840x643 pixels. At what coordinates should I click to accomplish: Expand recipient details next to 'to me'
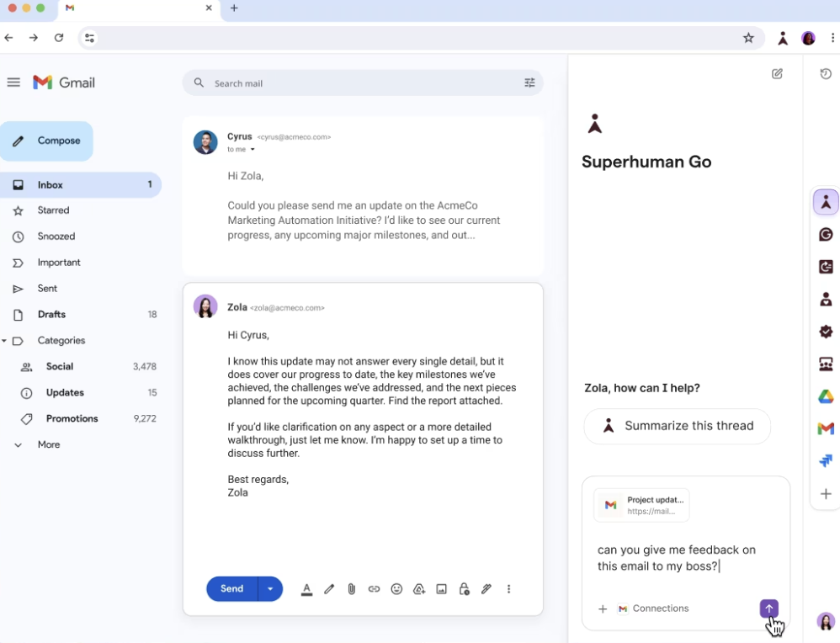[x=253, y=150]
